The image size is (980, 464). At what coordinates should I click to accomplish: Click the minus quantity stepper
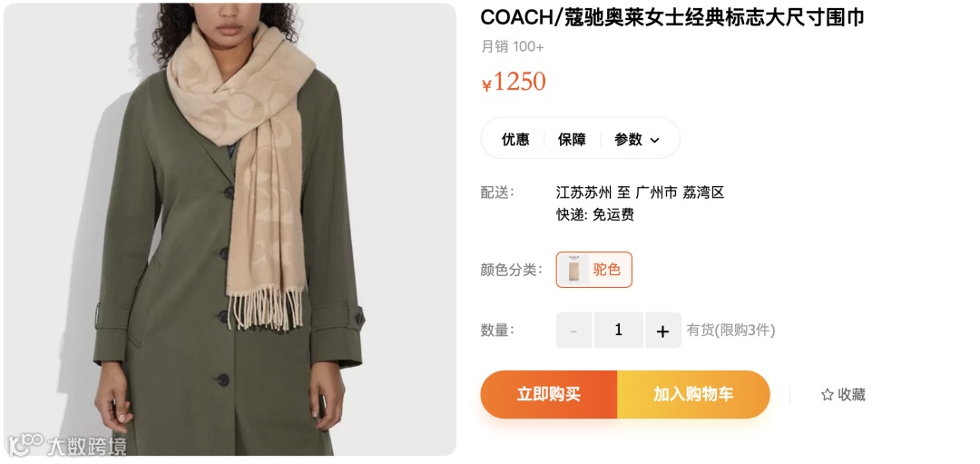573,331
